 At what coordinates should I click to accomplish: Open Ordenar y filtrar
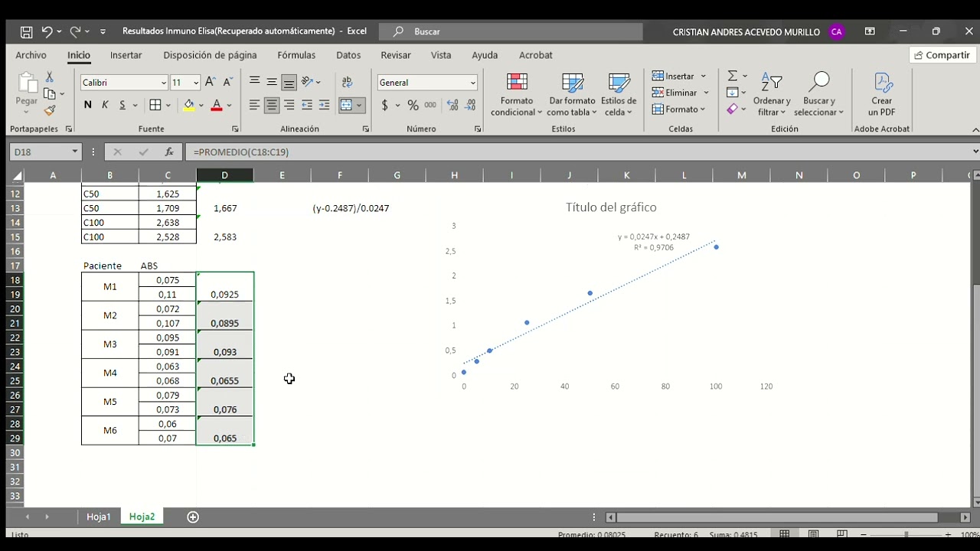pyautogui.click(x=771, y=95)
